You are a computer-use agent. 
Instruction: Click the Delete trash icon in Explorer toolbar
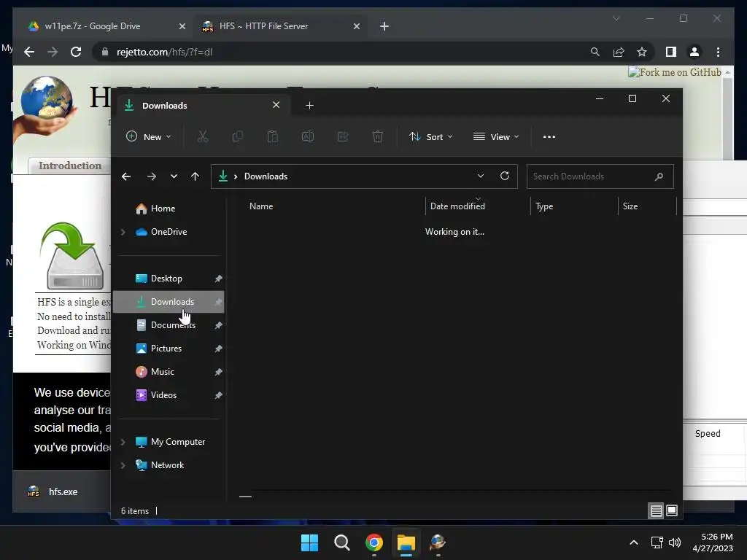pos(378,136)
